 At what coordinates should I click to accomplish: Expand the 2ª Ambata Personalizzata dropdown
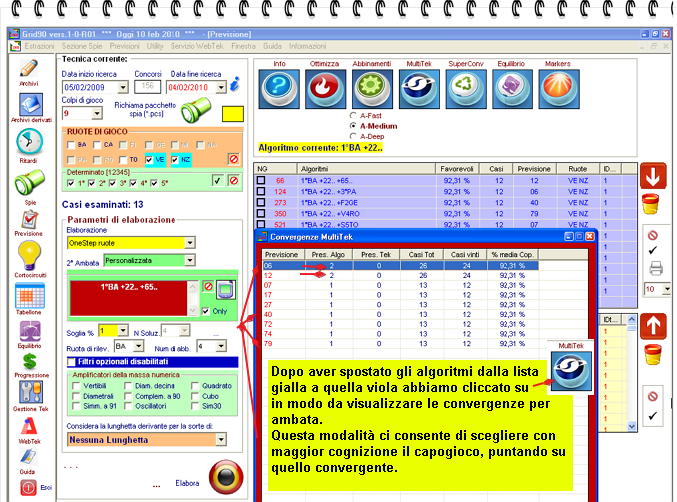190,260
